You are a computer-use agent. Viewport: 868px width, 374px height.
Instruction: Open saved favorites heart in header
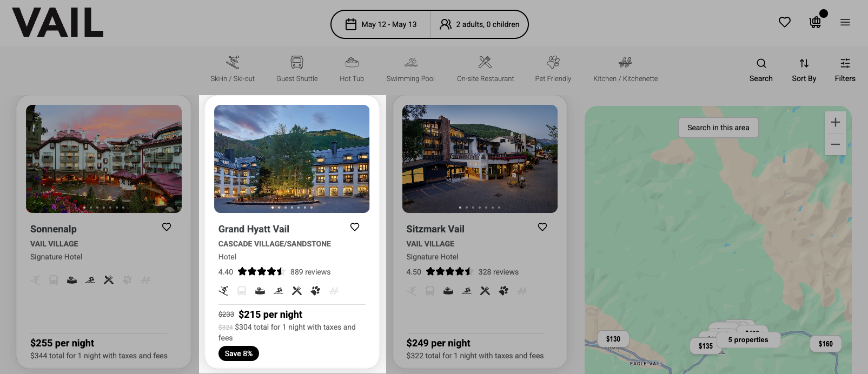[785, 22]
